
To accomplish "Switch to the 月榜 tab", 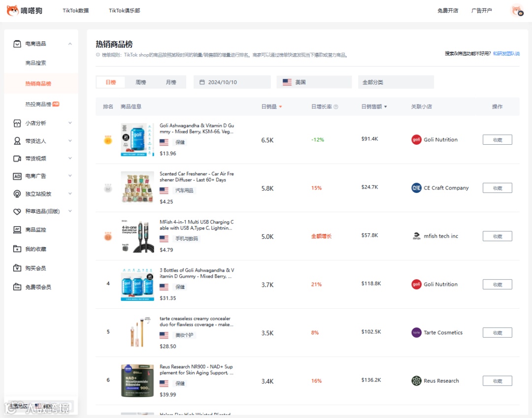I will tap(171, 82).
